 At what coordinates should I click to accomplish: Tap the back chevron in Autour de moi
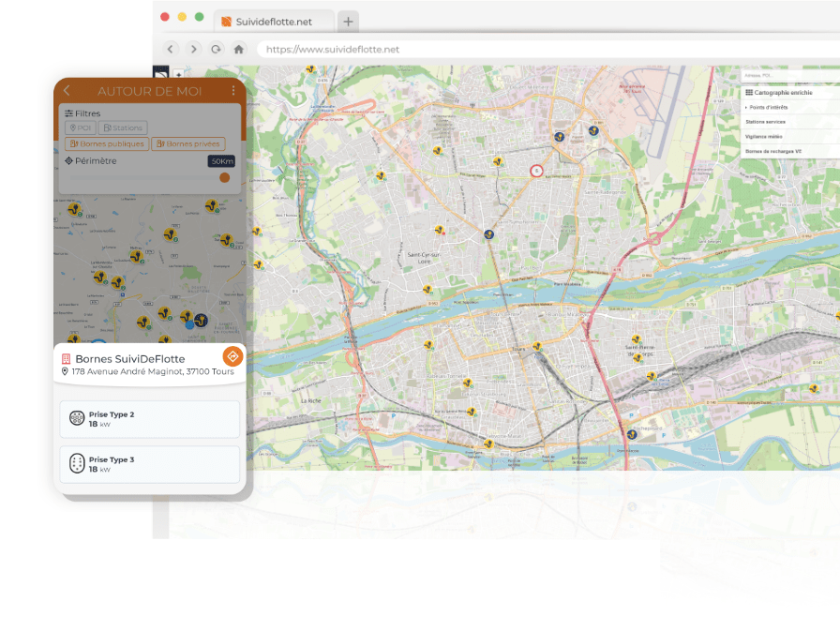[x=67, y=91]
